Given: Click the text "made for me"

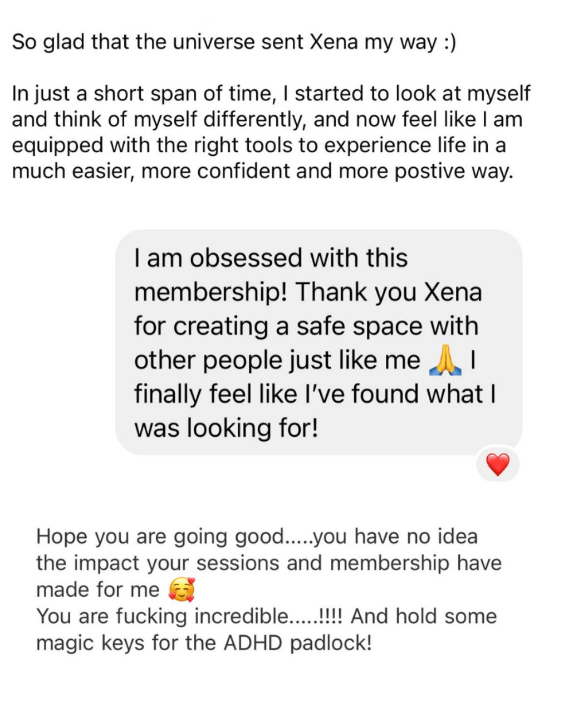Looking at the screenshot, I should (x=97, y=589).
